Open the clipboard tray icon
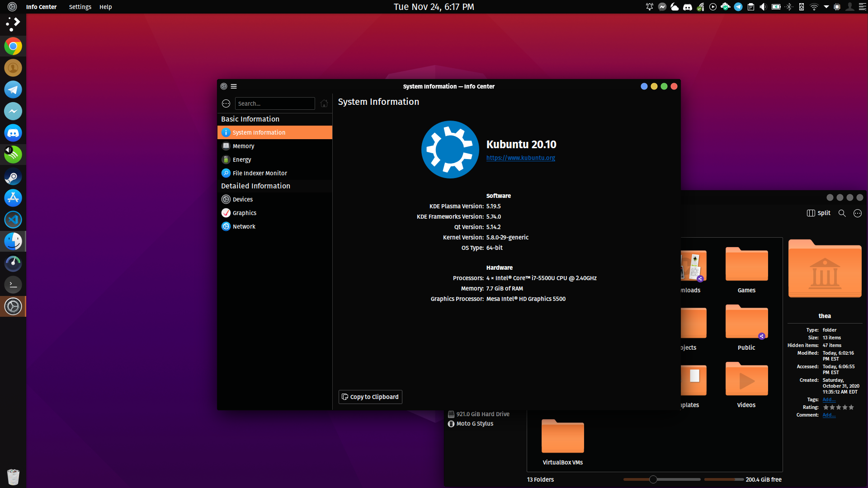Screen dimensions: 868x488 click(751, 7)
